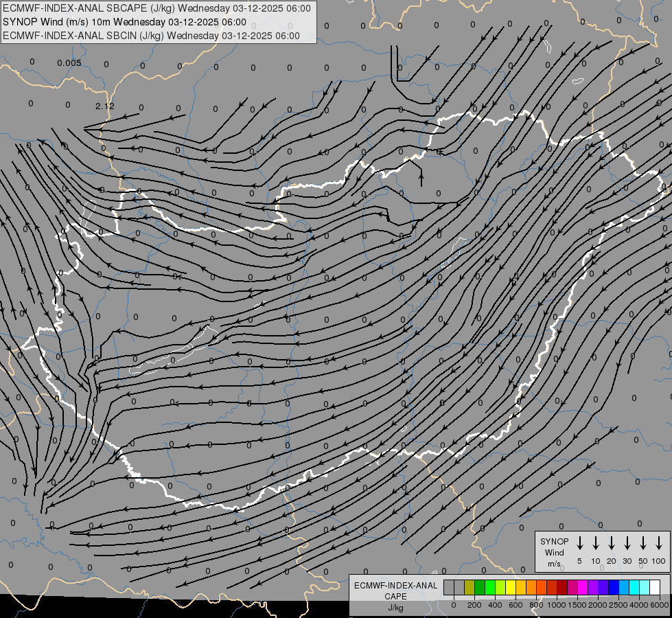The width and height of the screenshot is (672, 618).
Task: Click the 5 m/s wind arrow in legend
Action: coord(579,543)
